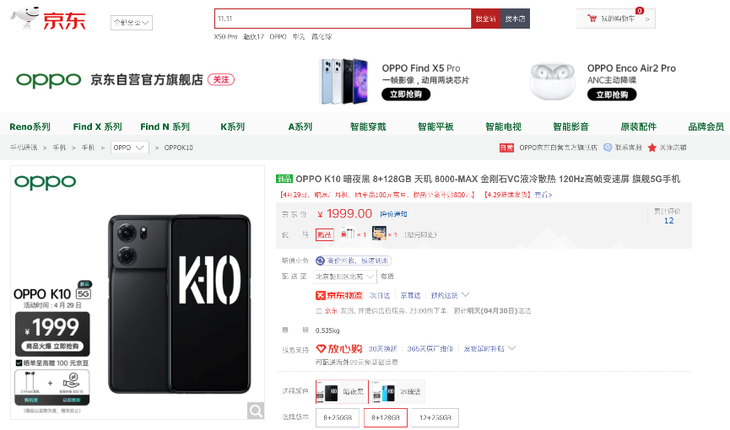730x430 pixels.
Task: Select the dark night black color variant
Action: click(342, 392)
